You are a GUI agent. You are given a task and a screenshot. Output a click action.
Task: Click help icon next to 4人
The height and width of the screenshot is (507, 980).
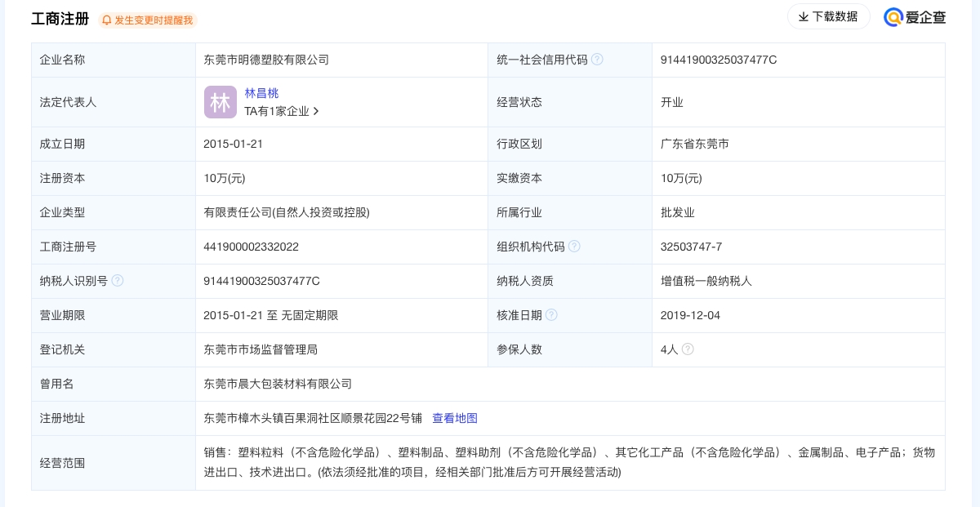click(688, 349)
